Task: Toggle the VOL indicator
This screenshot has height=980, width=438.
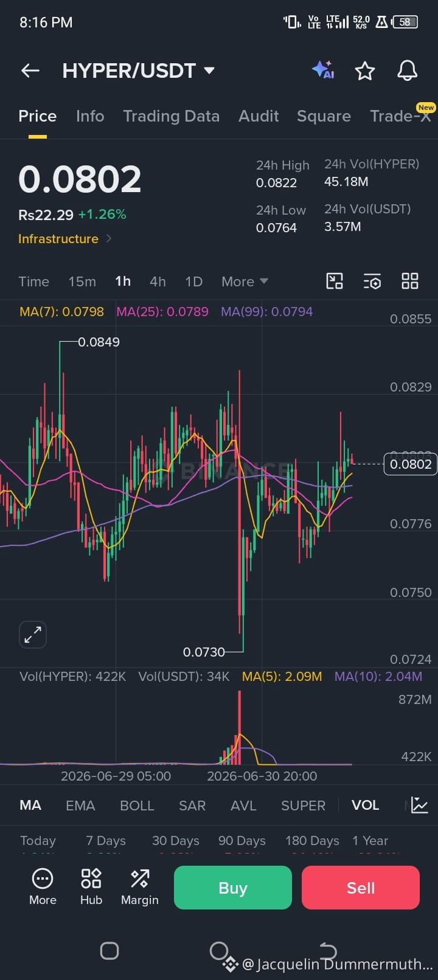Action: pyautogui.click(x=365, y=805)
